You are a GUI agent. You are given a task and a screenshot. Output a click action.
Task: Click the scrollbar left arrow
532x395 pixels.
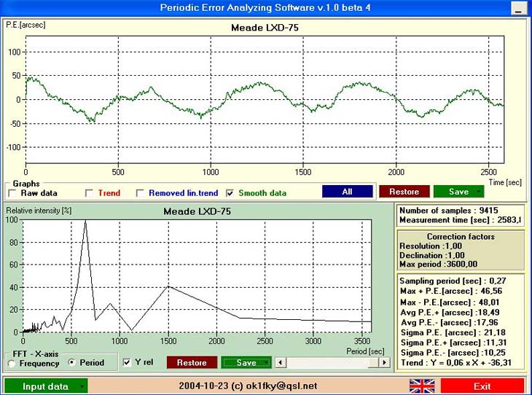281,362
